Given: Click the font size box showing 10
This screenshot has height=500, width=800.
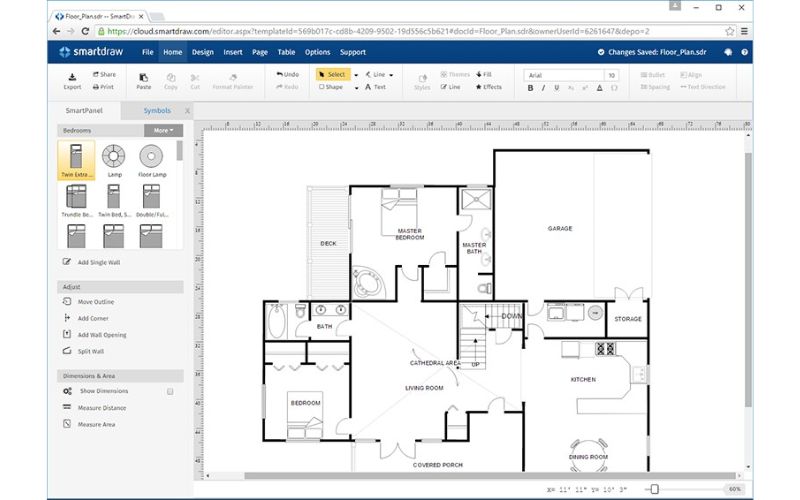Looking at the screenshot, I should pyautogui.click(x=612, y=75).
